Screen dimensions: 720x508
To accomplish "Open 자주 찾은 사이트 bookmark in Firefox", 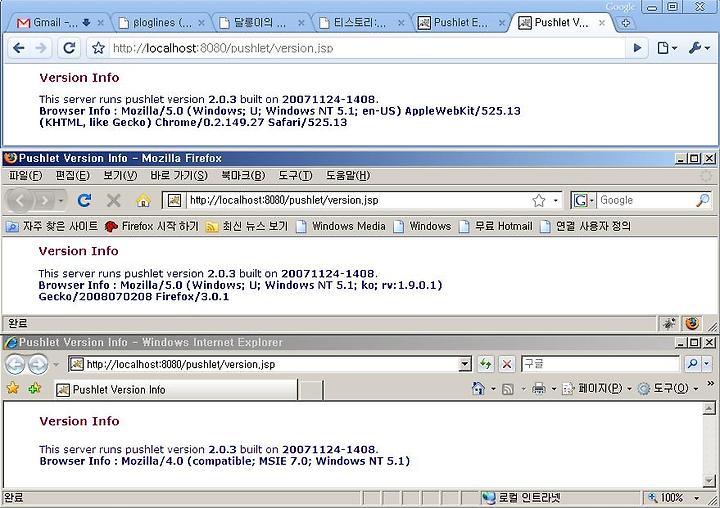I will point(51,226).
